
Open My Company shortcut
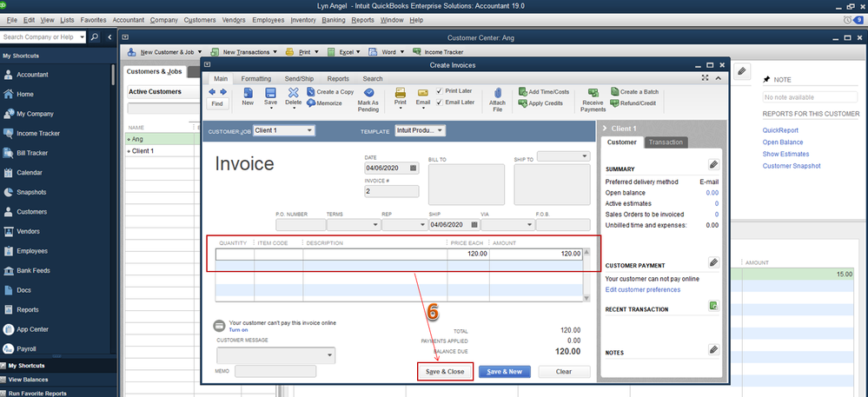pos(35,114)
